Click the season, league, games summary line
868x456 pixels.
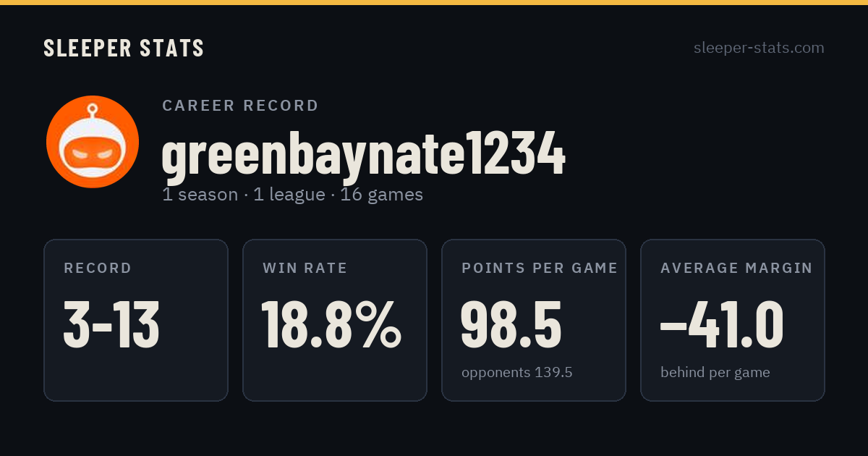[x=292, y=195]
